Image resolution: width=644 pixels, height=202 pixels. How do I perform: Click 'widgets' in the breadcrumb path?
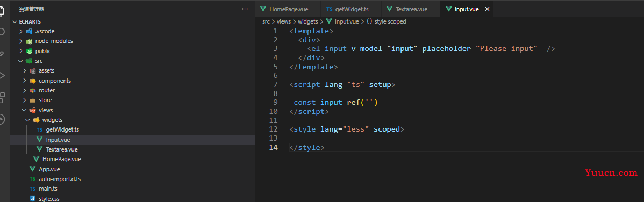pos(307,21)
